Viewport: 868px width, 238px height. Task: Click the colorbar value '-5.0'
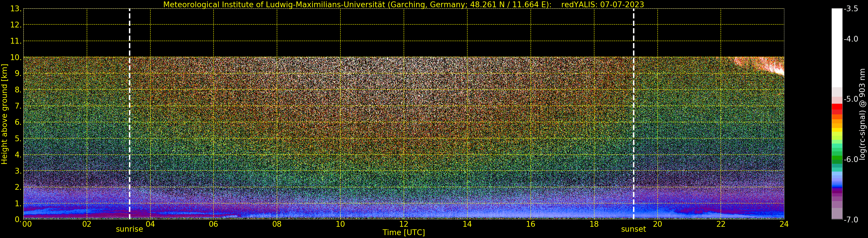851,99
